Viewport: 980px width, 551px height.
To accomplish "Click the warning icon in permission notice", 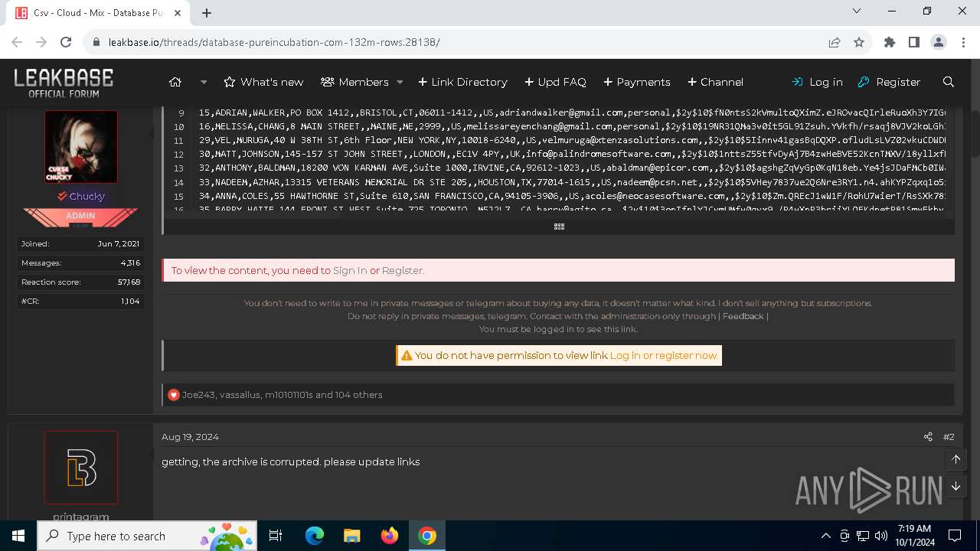I will 407,355.
